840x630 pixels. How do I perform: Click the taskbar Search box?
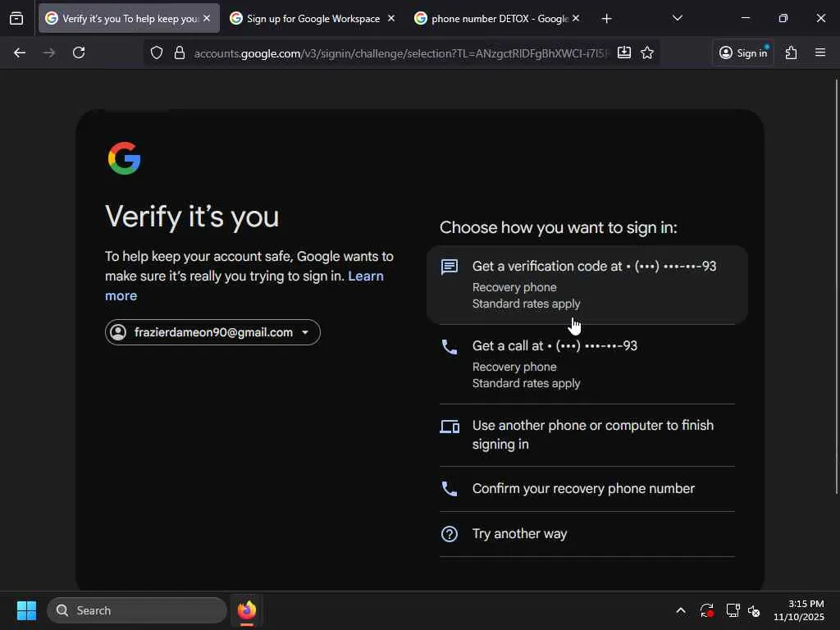tap(137, 610)
